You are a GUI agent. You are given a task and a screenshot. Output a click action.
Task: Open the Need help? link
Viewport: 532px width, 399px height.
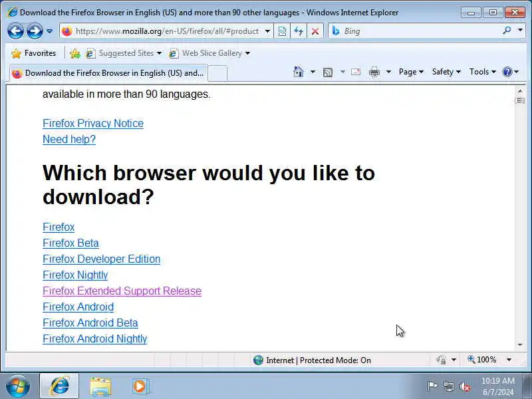click(69, 140)
